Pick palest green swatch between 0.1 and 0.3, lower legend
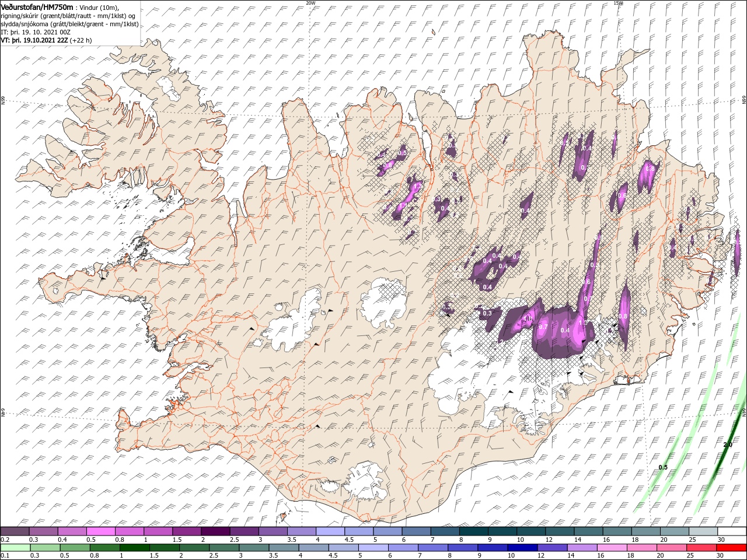747x560 pixels. point(16,548)
